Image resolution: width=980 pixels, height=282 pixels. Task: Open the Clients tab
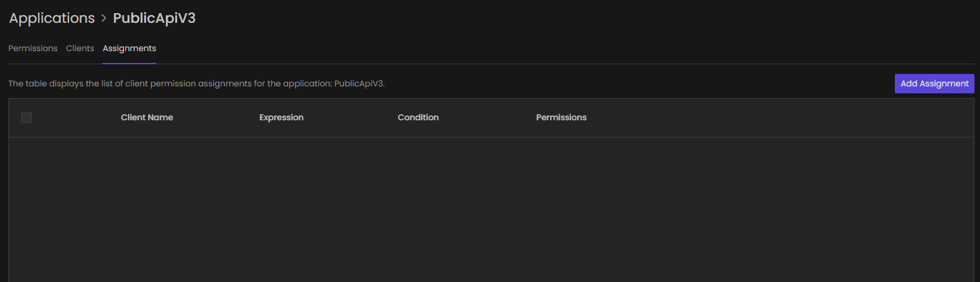(80, 48)
